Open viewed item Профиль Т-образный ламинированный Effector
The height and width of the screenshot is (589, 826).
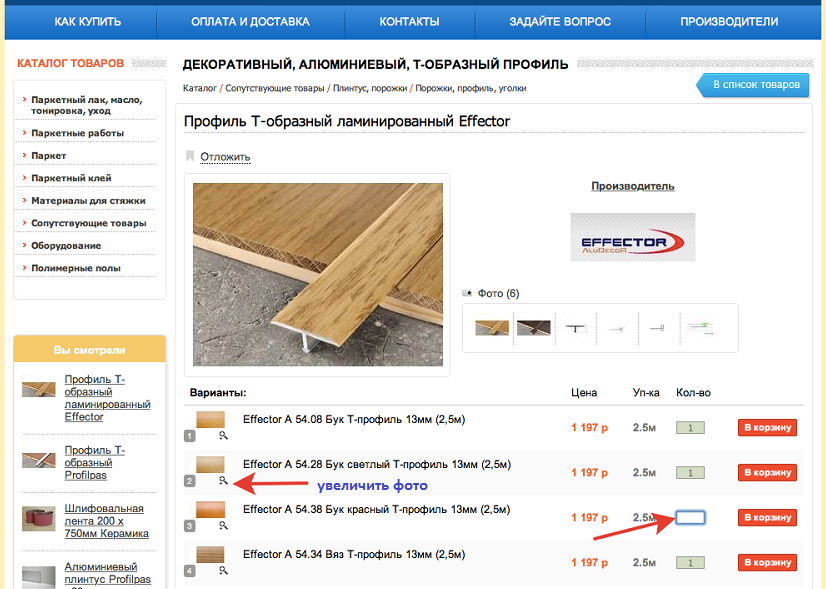(107, 398)
